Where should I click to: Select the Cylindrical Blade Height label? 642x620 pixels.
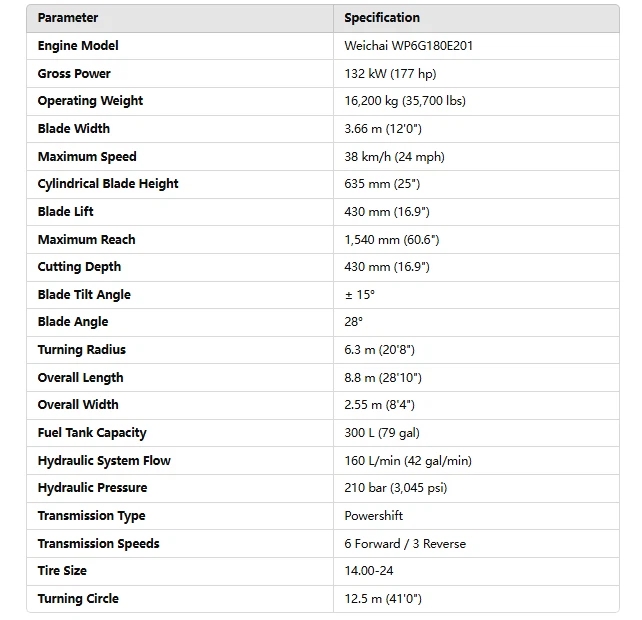(x=108, y=184)
